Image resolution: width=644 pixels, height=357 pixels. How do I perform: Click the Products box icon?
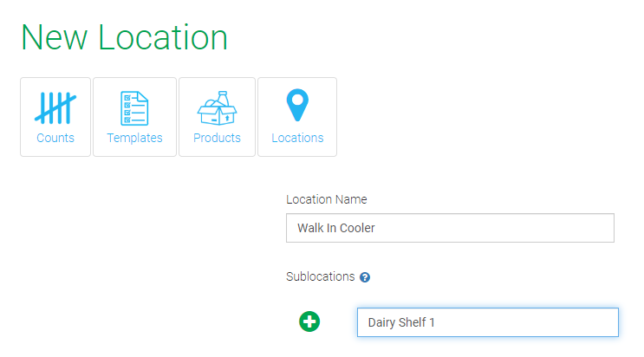click(x=217, y=107)
